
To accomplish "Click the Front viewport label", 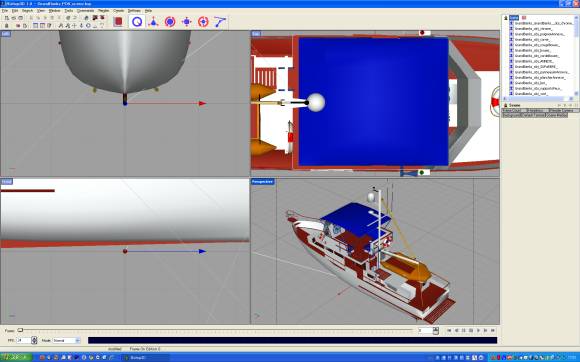I will (7, 182).
